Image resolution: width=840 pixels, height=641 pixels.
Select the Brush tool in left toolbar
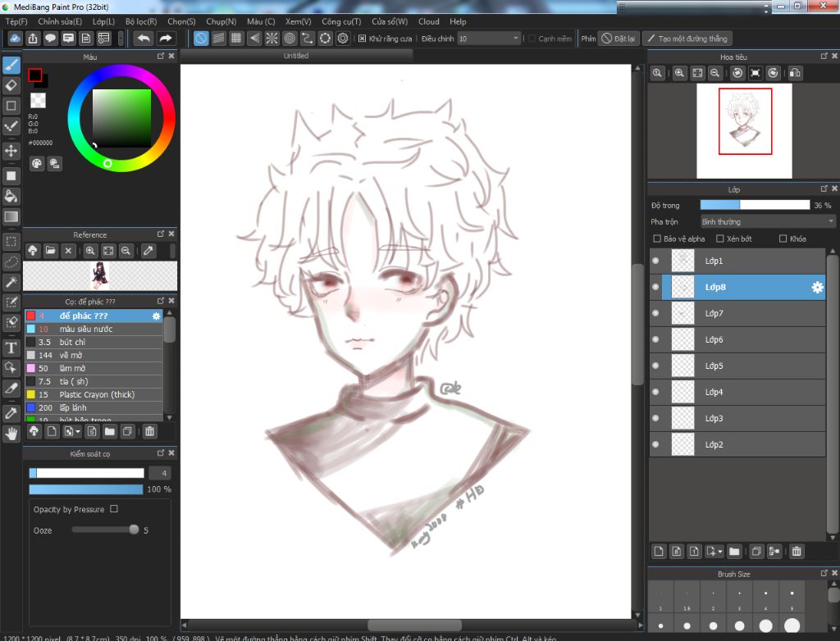point(11,66)
